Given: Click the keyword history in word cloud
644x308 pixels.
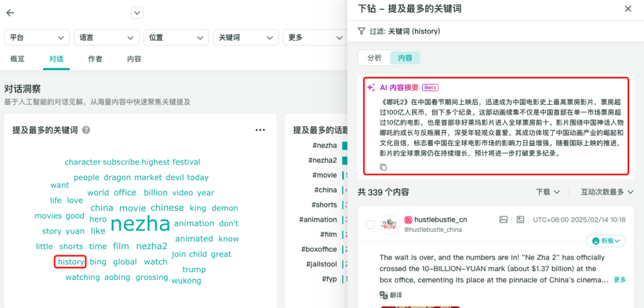Looking at the screenshot, I should click(71, 262).
